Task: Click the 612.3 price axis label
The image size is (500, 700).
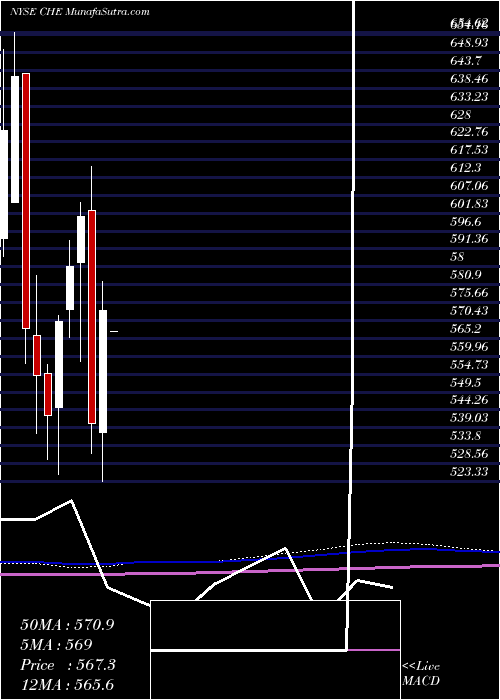Action: [x=466, y=167]
